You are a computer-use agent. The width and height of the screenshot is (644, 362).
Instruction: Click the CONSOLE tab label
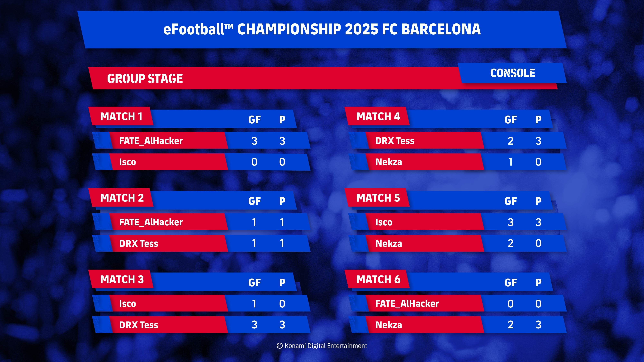pyautogui.click(x=512, y=73)
